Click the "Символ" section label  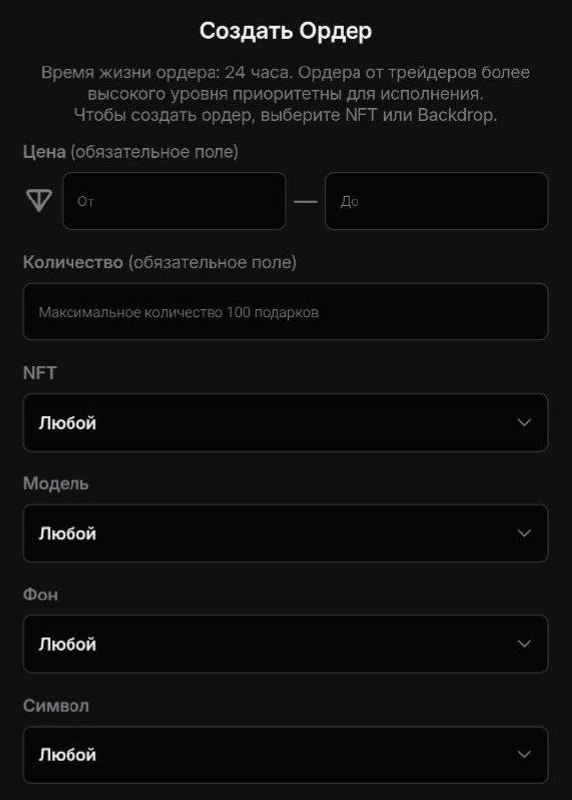tap(56, 706)
